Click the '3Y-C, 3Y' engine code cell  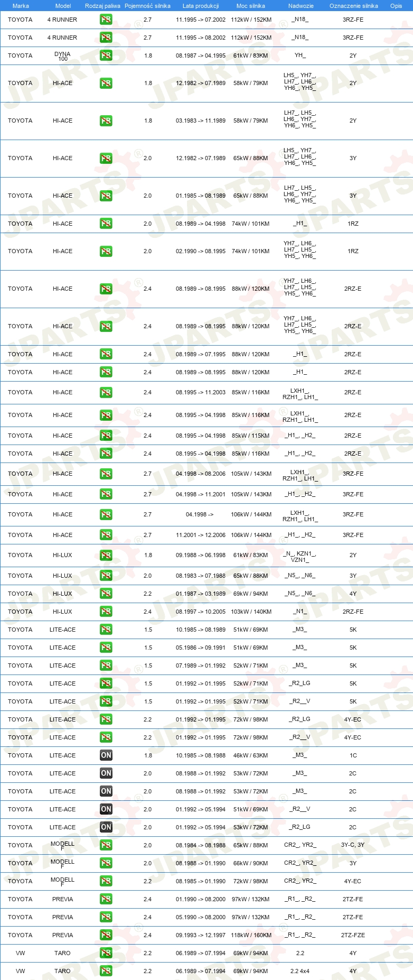point(353,845)
